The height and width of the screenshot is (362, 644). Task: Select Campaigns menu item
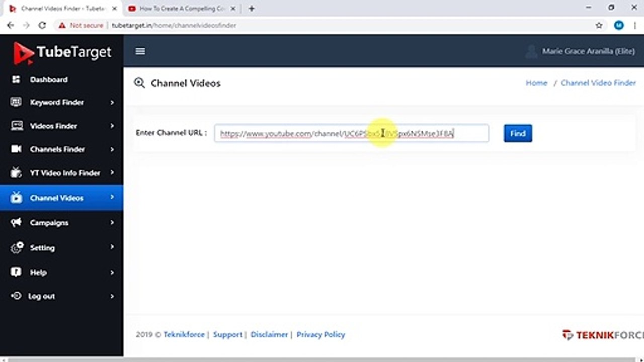click(61, 222)
